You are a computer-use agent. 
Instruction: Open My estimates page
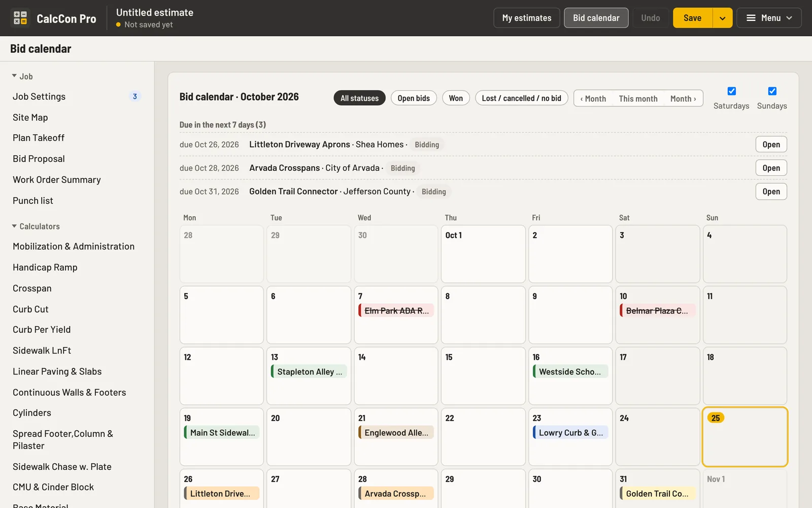527,18
